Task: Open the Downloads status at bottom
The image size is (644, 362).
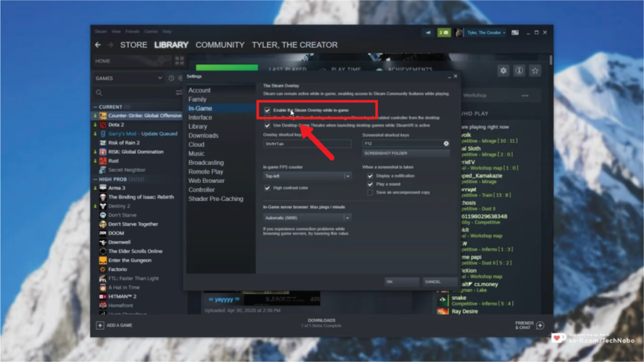Action: pyautogui.click(x=321, y=323)
